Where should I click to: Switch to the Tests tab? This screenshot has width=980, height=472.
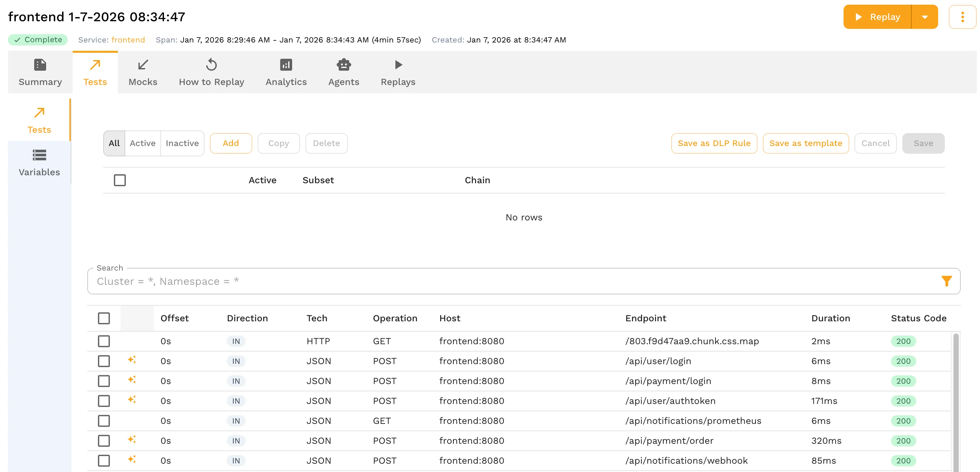(x=95, y=72)
